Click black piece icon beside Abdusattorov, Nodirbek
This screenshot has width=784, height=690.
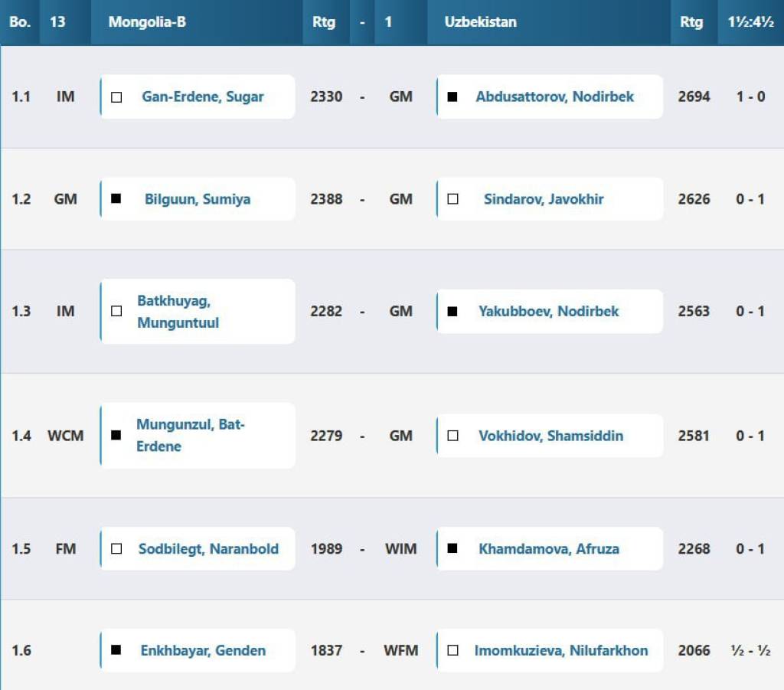(452, 97)
